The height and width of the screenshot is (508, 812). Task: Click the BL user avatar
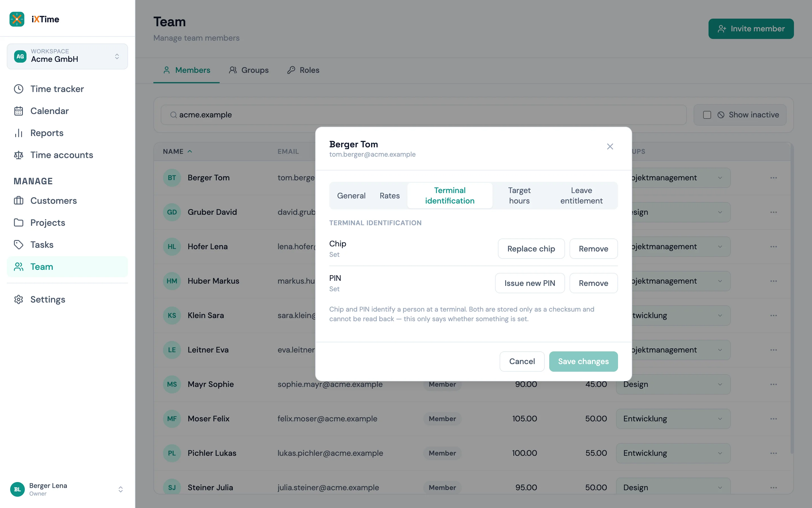pos(17,489)
